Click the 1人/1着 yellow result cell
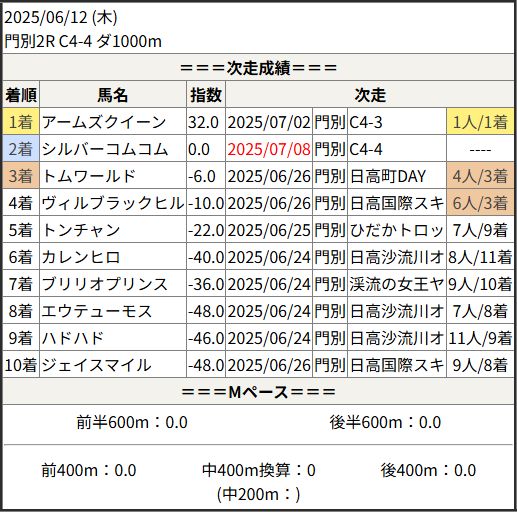This screenshot has width=517, height=512. click(480, 122)
